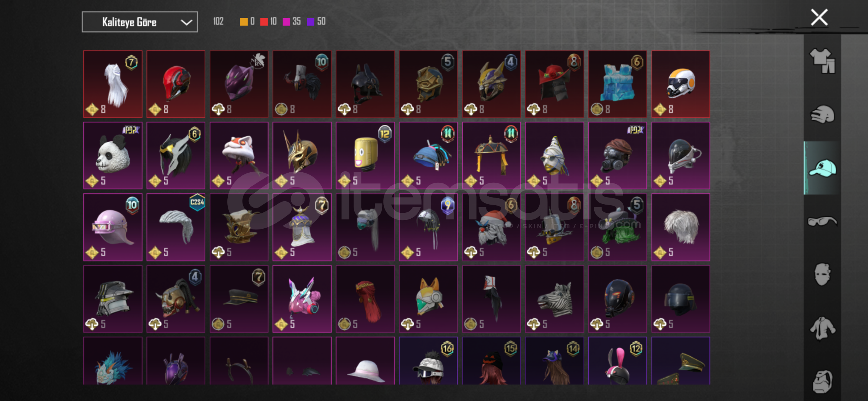Expand the Kaliteye Göre sort dropdown
Screen dimensions: 868x401
[x=140, y=22]
